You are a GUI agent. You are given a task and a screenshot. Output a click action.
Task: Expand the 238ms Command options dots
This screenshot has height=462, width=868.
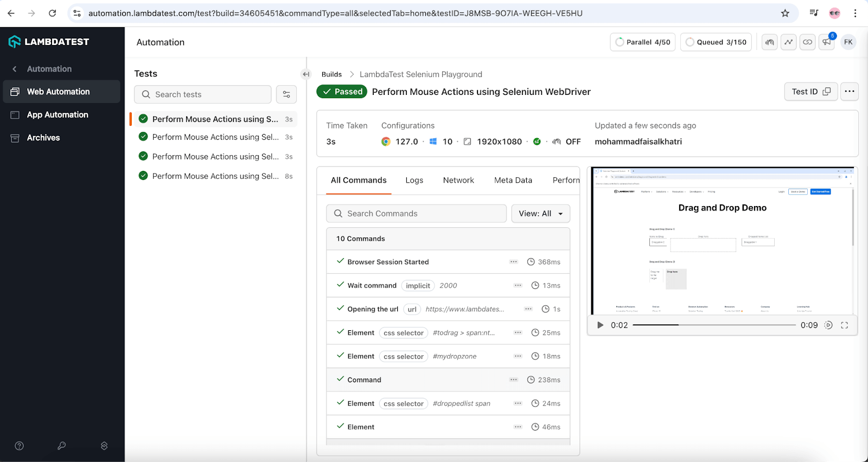point(514,380)
